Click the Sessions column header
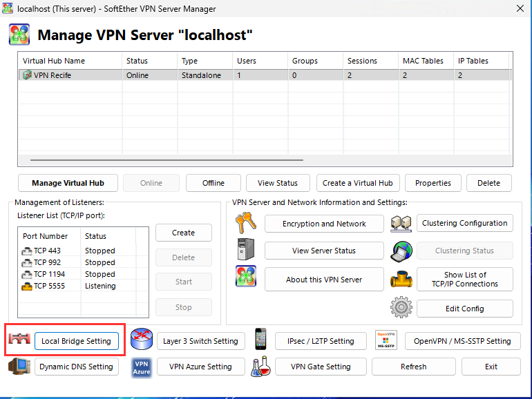The width and height of the screenshot is (532, 399). [x=371, y=61]
